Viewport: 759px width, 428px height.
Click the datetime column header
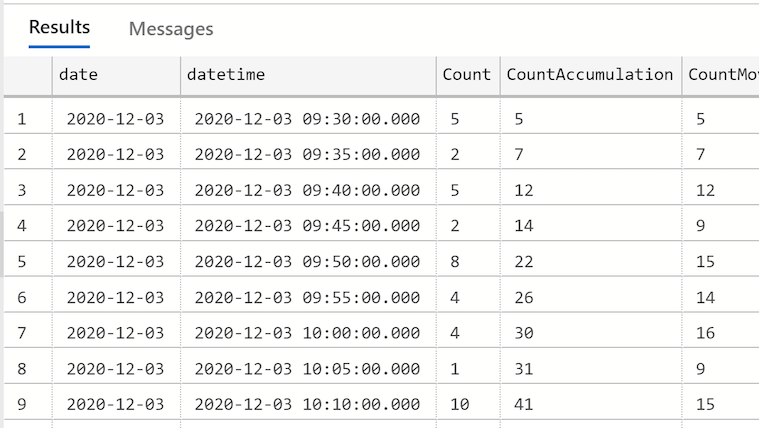coord(308,75)
